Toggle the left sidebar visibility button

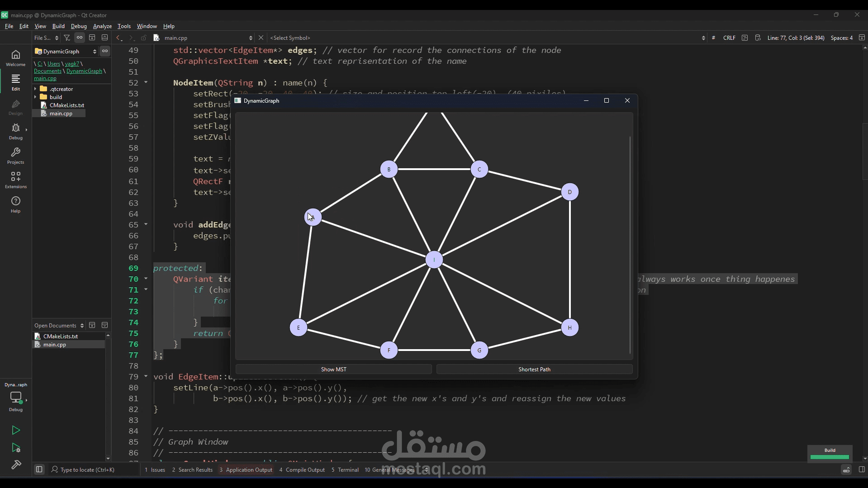39,469
